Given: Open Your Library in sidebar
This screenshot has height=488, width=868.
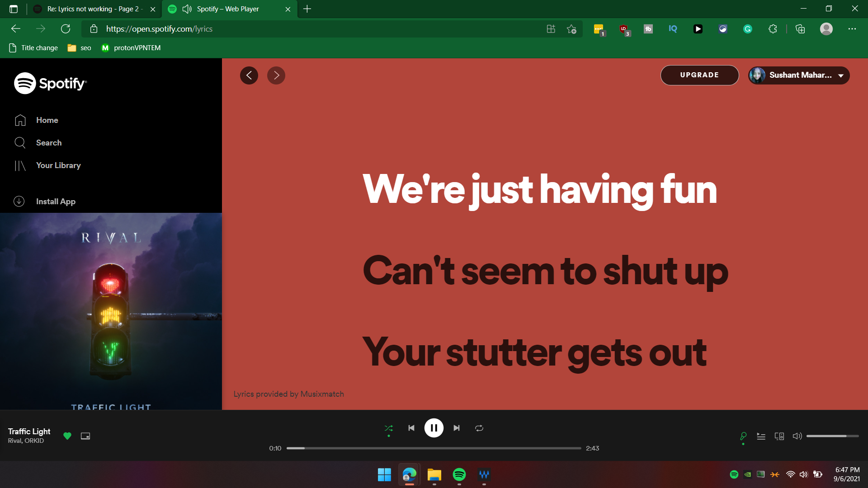Looking at the screenshot, I should (58, 165).
